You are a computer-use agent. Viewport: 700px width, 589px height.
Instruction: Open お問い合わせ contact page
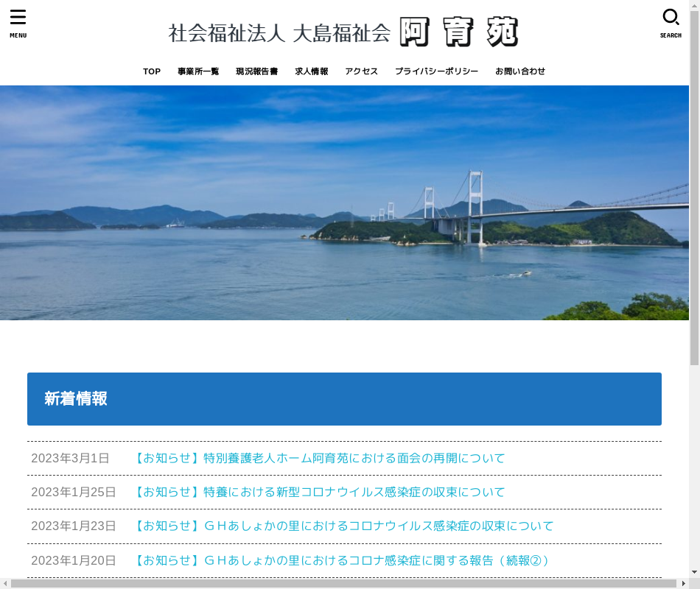[x=520, y=71]
